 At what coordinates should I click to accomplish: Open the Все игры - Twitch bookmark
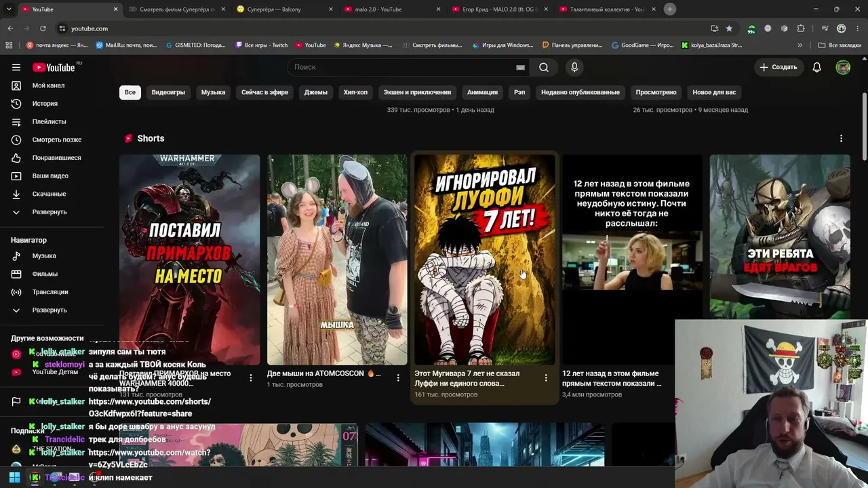261,45
